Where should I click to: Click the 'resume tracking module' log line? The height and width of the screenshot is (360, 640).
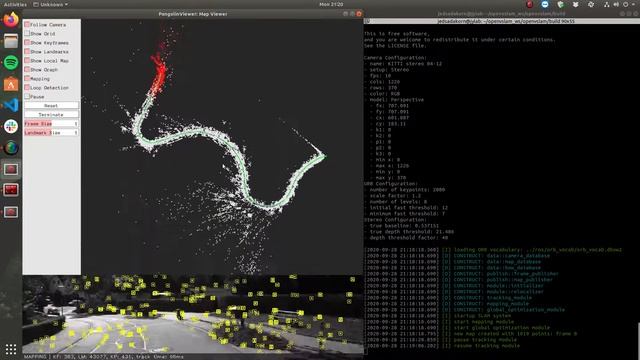[x=487, y=346]
